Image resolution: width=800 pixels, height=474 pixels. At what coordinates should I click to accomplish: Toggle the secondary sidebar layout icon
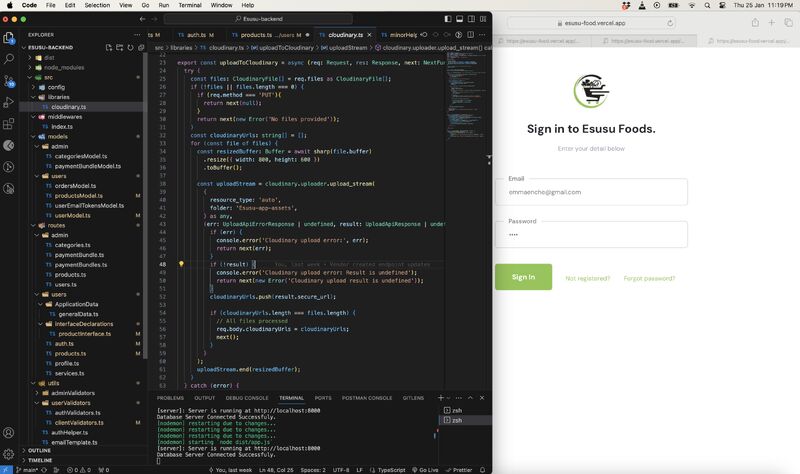pyautogui.click(x=471, y=19)
